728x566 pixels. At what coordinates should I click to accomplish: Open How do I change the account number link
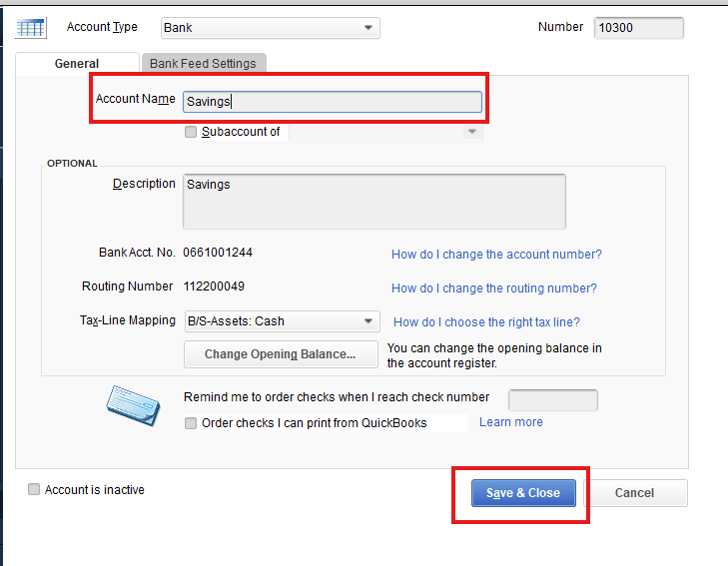point(496,255)
